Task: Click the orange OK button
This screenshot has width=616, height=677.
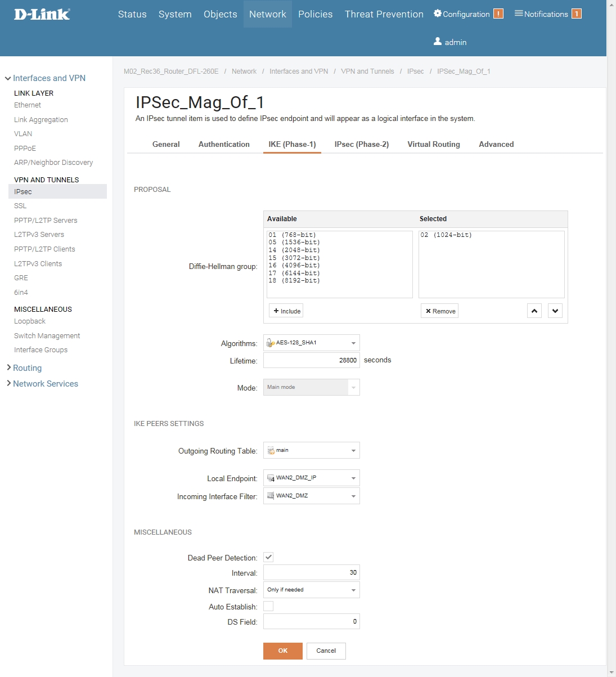Action: [x=282, y=651]
